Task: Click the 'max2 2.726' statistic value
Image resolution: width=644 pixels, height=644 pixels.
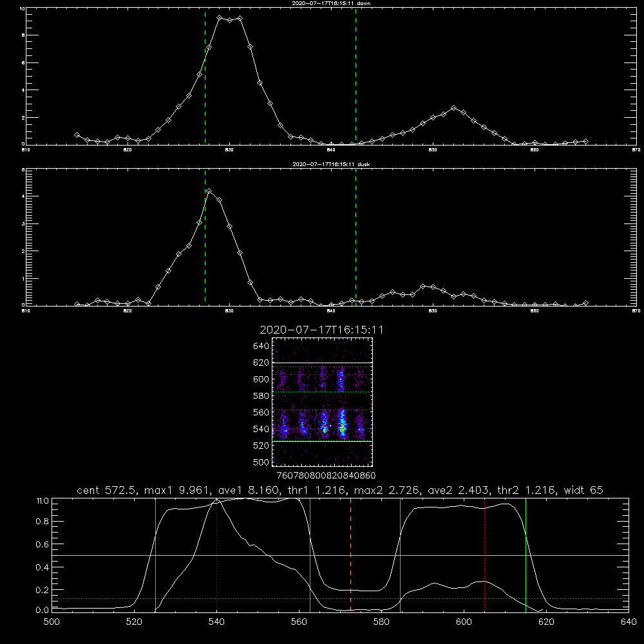Action: click(386, 490)
